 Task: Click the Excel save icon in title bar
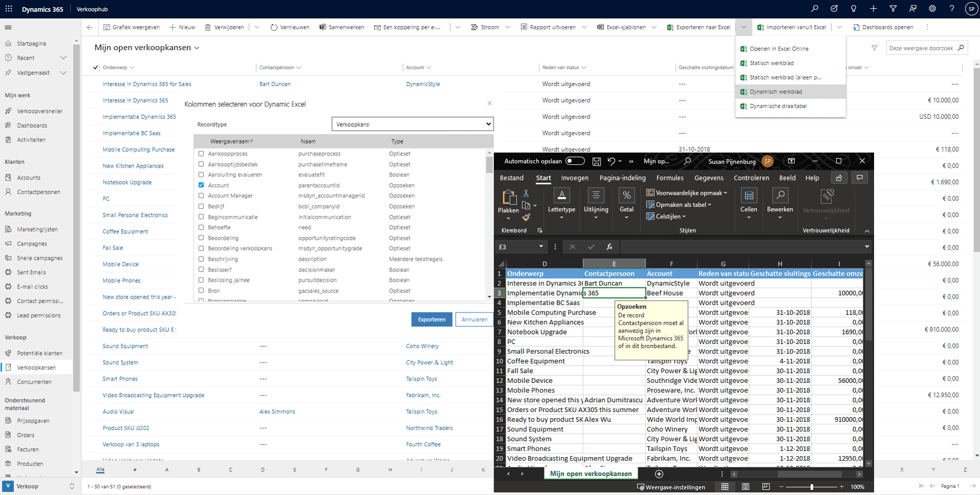596,161
